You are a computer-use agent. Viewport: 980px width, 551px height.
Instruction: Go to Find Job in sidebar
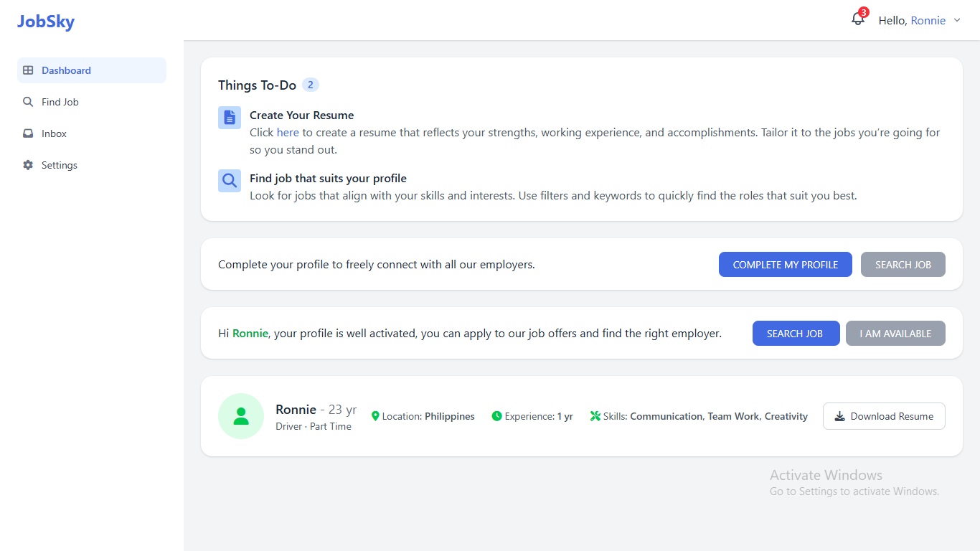click(x=60, y=102)
